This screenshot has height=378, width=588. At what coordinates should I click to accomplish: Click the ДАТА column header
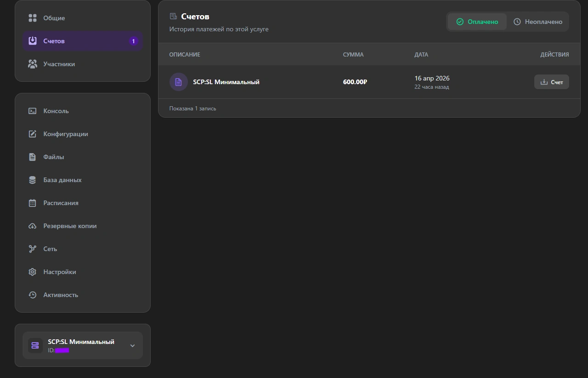tap(421, 54)
